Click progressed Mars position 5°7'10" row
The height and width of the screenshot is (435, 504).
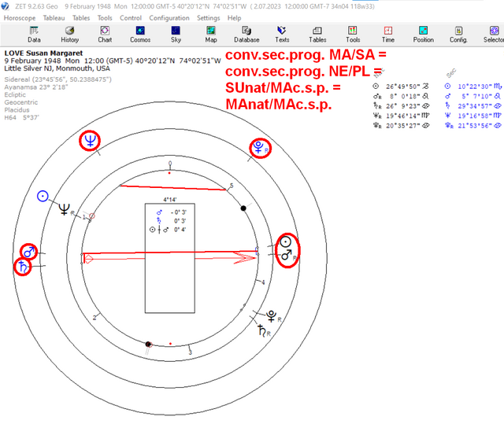click(x=473, y=96)
